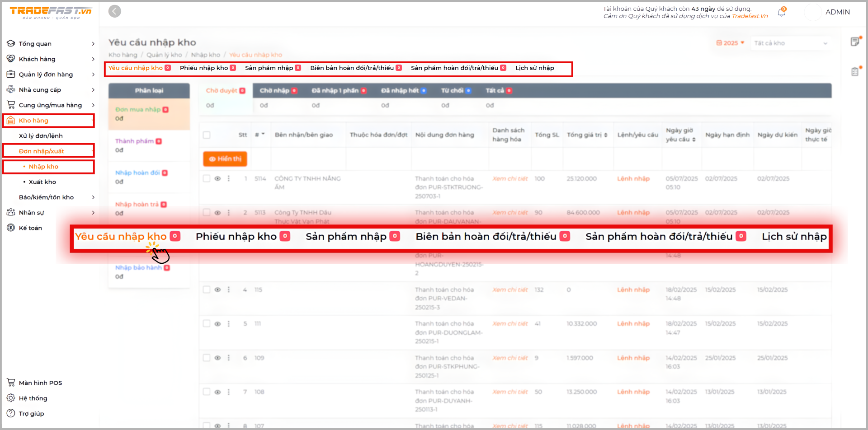Screen dimensions: 868x430
Task: Open the notes icon on right sidebar
Action: [x=855, y=42]
